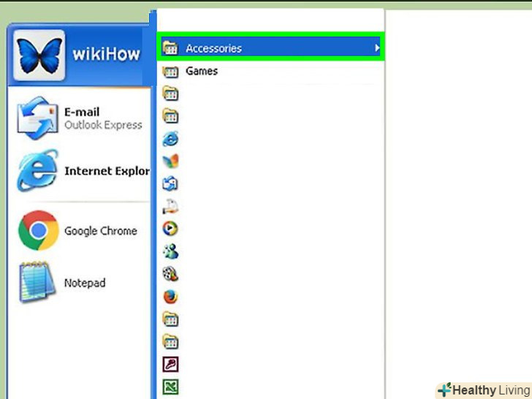Open the Accessories folder menu item
Viewport: 532px width, 399px height.
coord(270,48)
